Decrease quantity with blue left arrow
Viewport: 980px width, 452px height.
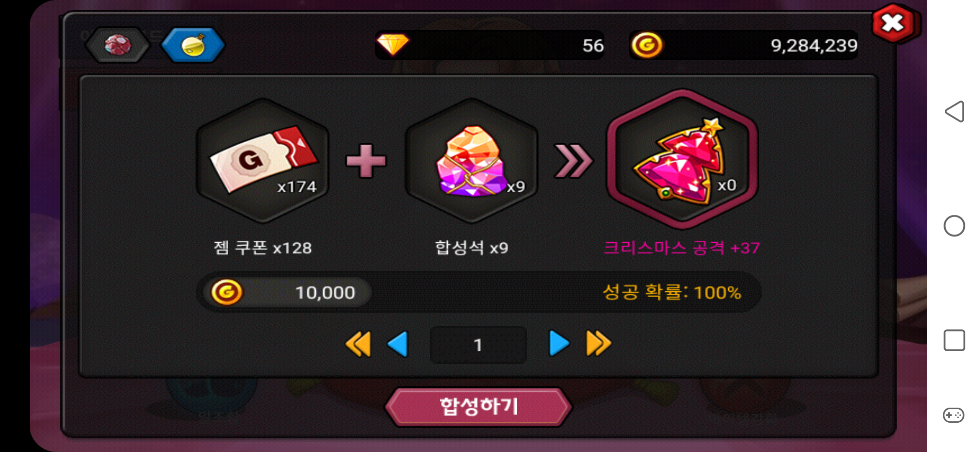click(398, 344)
